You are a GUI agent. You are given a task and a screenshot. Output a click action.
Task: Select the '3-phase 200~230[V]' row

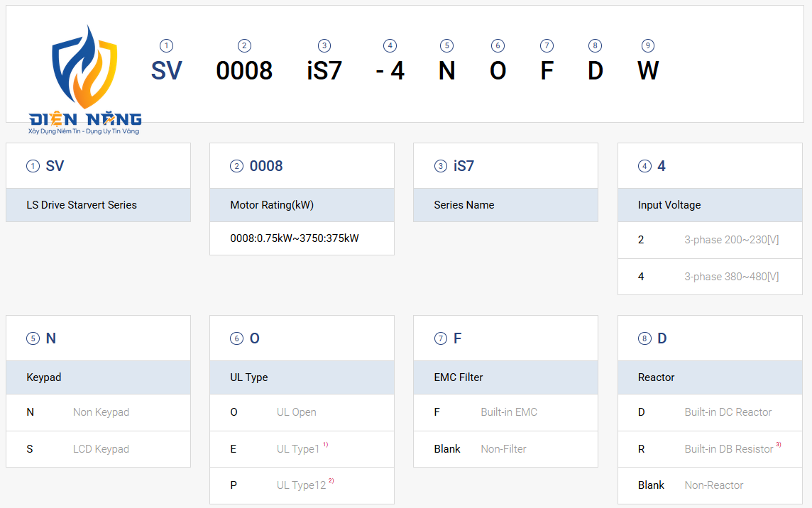tap(710, 241)
